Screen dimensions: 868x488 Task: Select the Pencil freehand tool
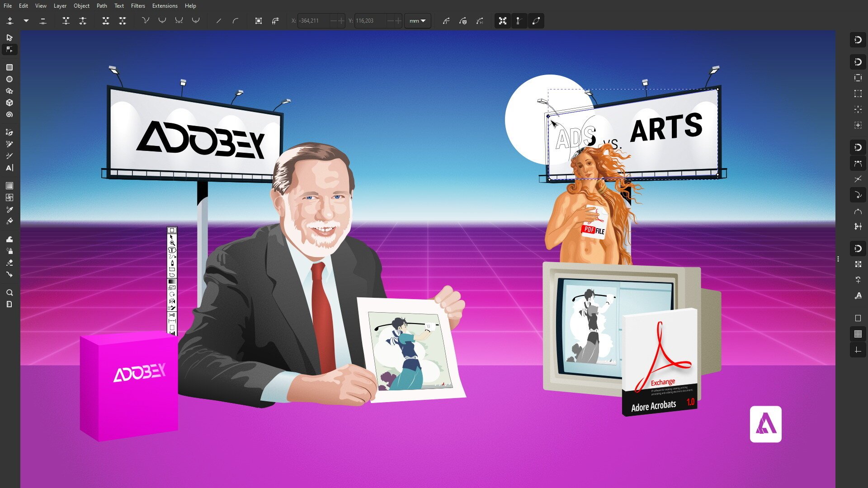[x=9, y=144]
